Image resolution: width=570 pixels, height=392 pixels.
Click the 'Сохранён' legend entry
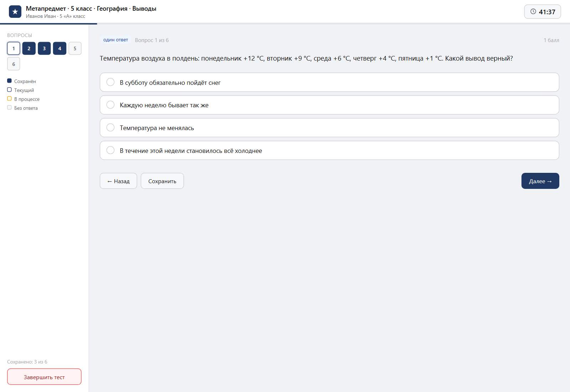click(x=22, y=81)
